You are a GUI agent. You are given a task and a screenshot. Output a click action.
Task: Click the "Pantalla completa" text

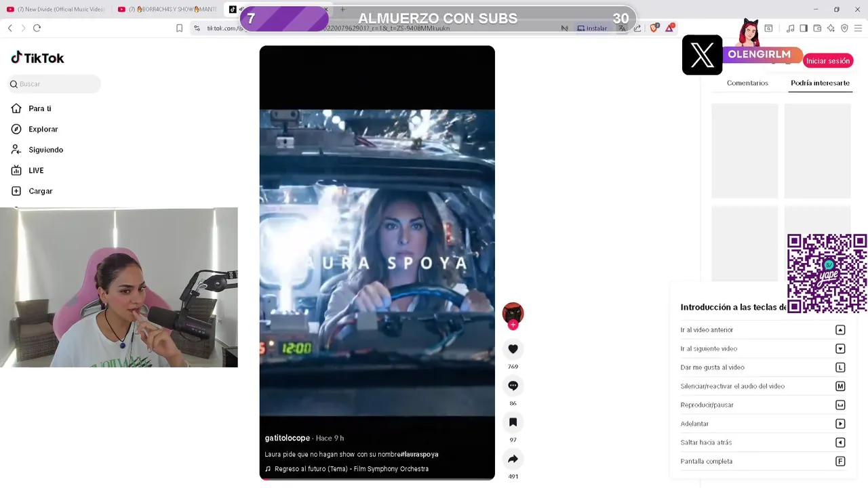[x=707, y=462]
